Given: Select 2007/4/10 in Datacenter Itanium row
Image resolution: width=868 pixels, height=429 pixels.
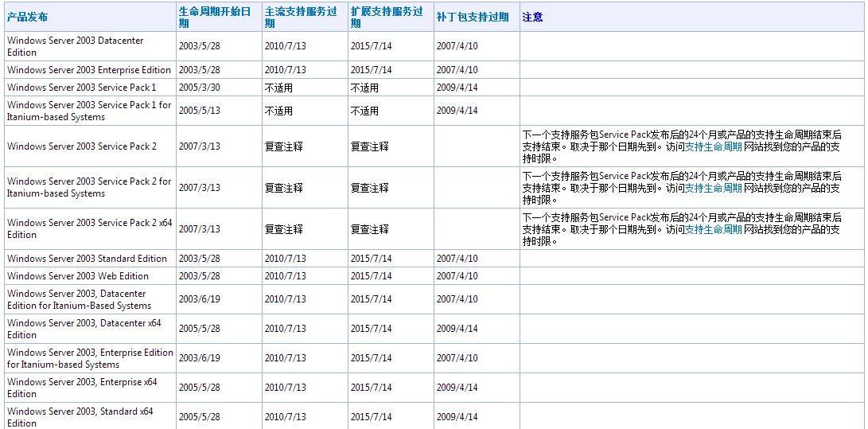Looking at the screenshot, I should (x=457, y=299).
